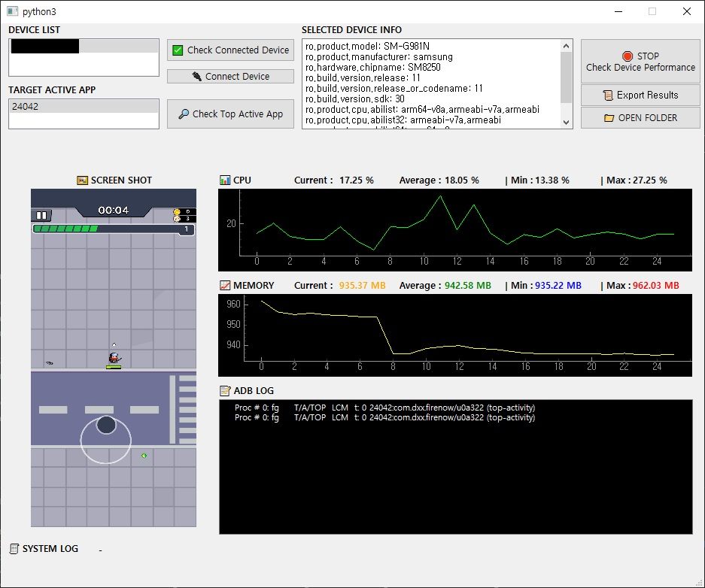Click the OPEN FOLDER button

point(640,118)
